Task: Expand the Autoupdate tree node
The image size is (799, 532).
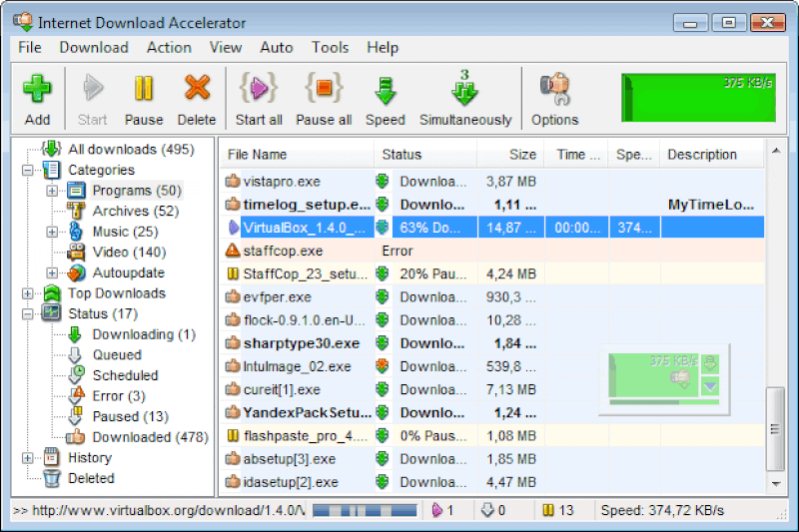Action: (52, 272)
